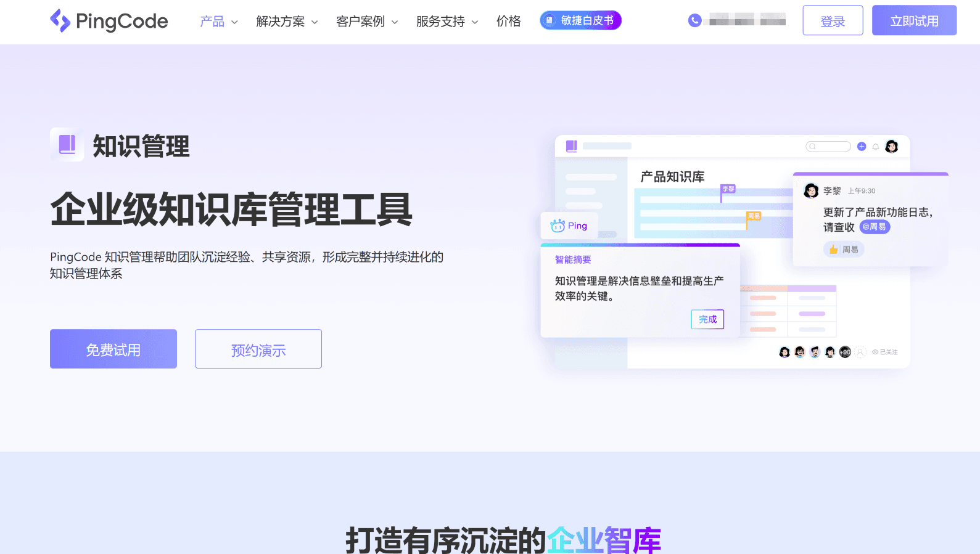
Task: Expand the 服务支持 dropdown chevron
Action: pyautogui.click(x=475, y=22)
